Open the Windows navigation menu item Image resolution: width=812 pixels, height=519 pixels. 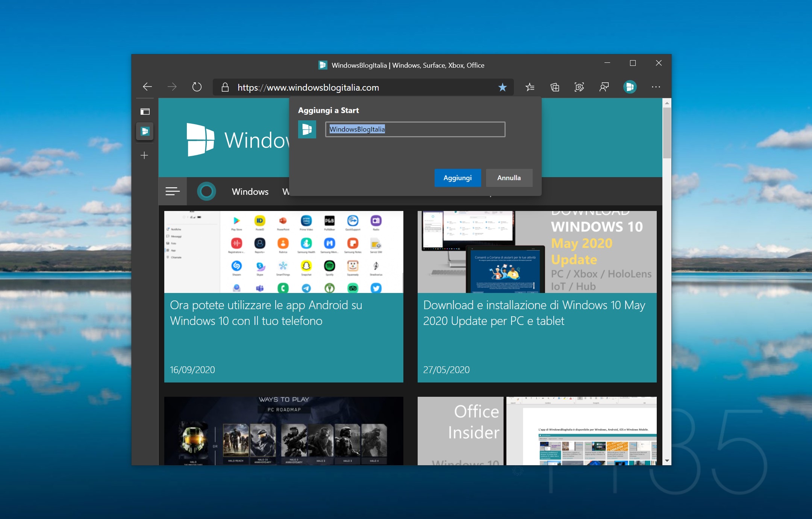[x=250, y=192]
